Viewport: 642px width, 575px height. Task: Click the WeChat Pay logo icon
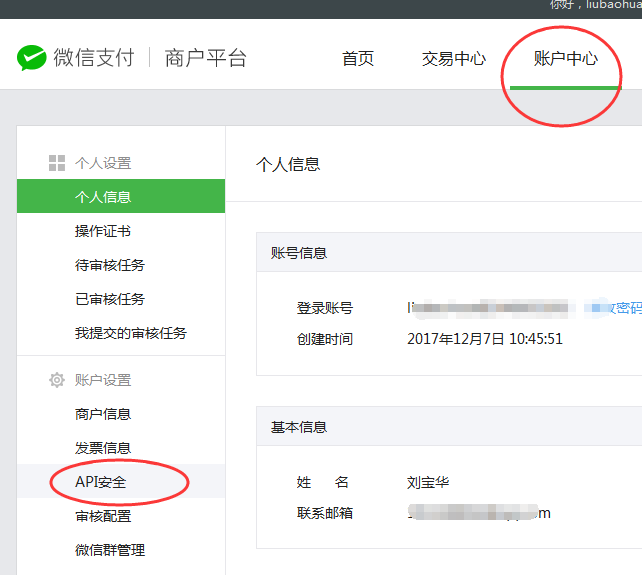(x=32, y=58)
